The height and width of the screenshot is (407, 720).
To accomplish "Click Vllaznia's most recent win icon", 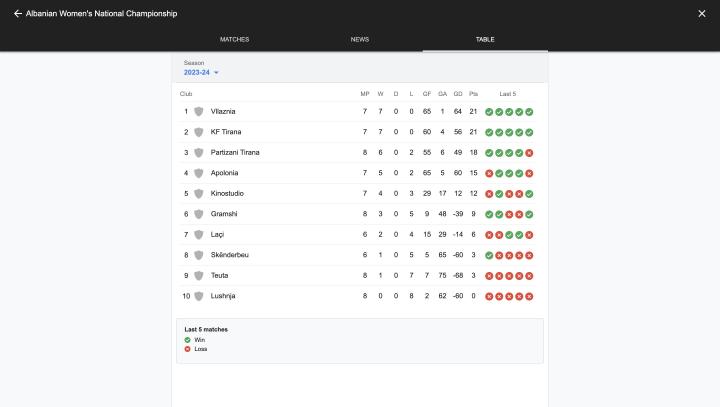I will click(529, 112).
